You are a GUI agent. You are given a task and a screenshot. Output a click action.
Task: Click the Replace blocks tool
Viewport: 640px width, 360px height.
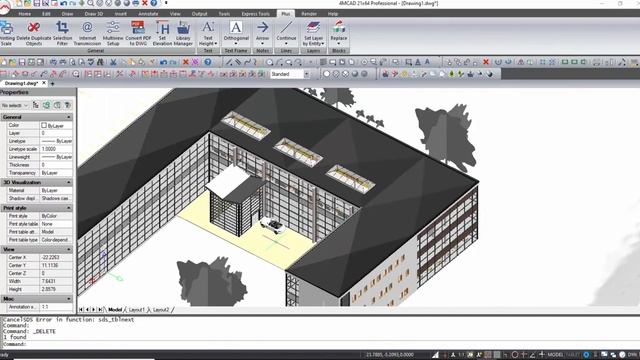(x=339, y=33)
